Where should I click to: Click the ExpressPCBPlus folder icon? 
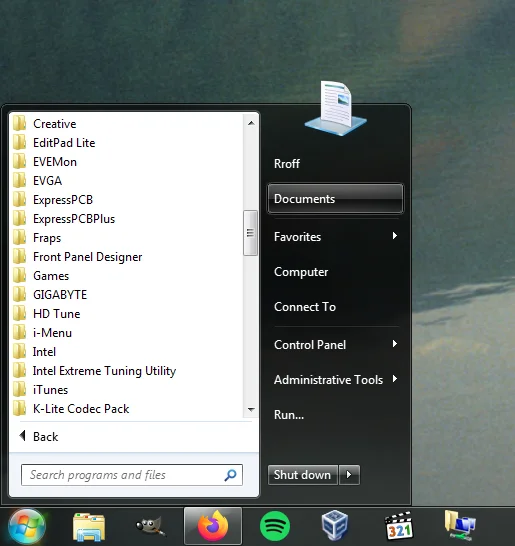coord(19,219)
